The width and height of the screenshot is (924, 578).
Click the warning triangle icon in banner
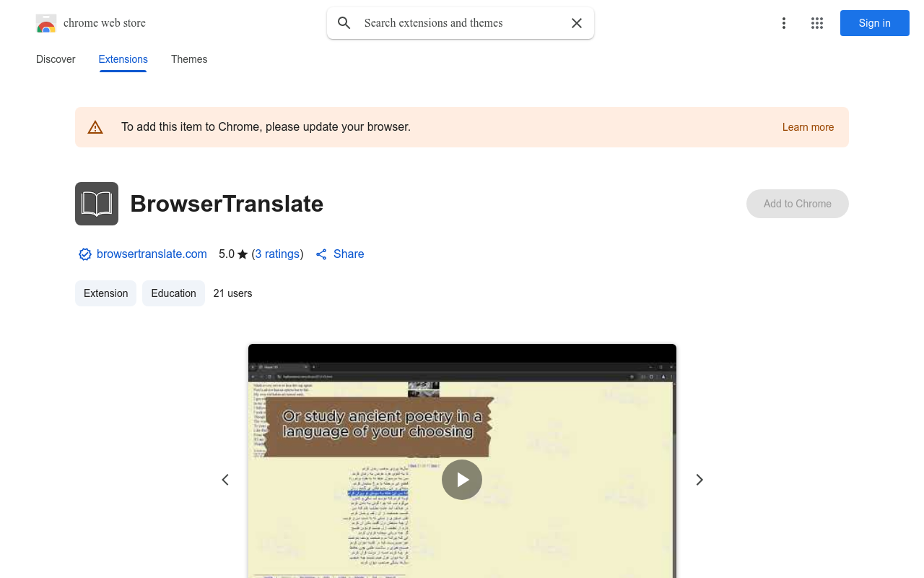point(95,127)
